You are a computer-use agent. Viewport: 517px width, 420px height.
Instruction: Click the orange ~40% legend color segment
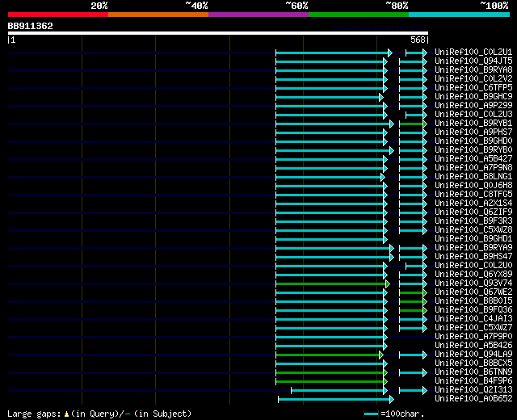click(x=158, y=15)
